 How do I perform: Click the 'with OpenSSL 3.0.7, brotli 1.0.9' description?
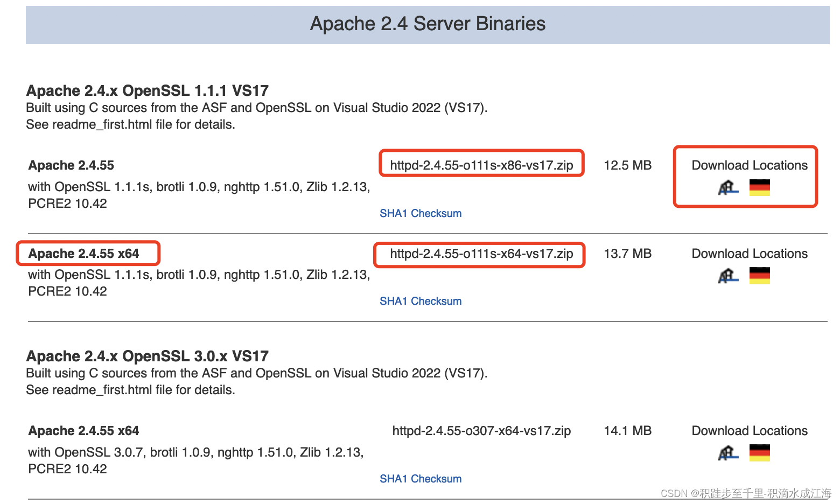(x=196, y=460)
